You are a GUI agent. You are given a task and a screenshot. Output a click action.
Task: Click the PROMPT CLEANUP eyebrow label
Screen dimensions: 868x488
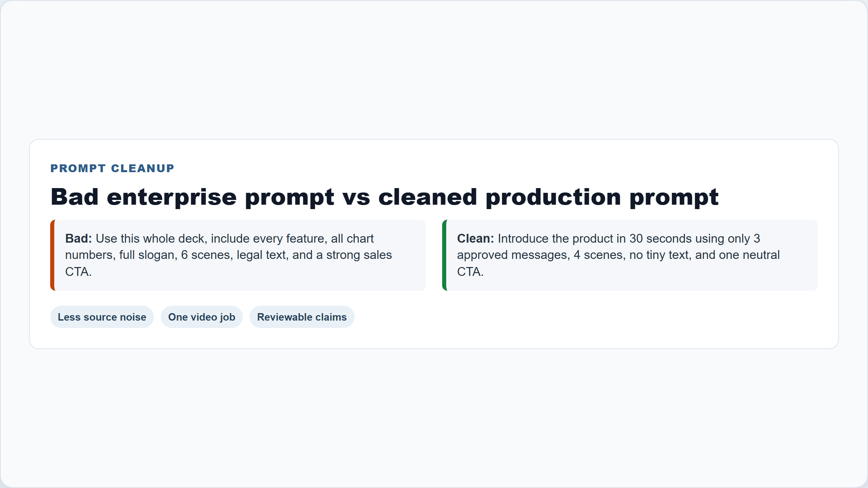112,168
